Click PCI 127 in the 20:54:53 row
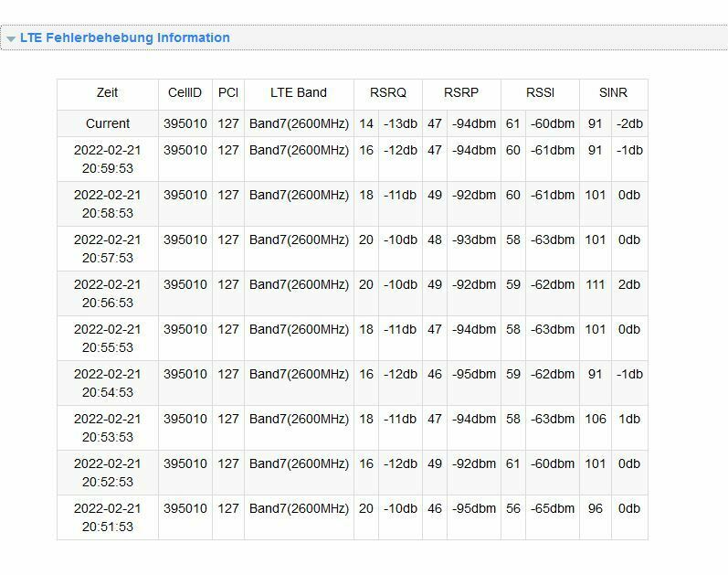 228,374
